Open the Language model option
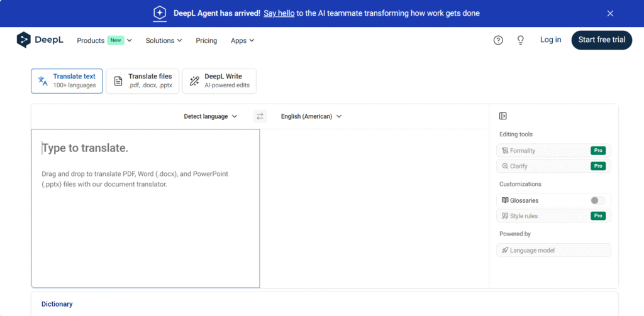 (x=553, y=250)
